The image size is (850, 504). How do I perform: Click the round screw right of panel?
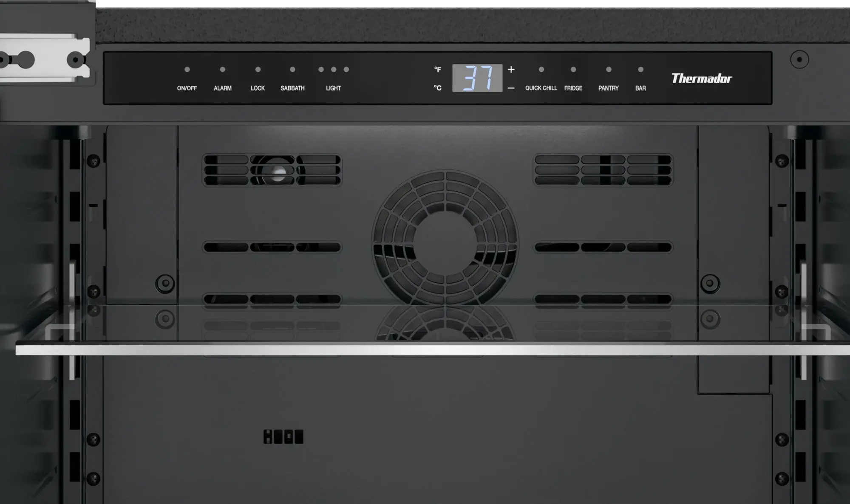tap(799, 60)
